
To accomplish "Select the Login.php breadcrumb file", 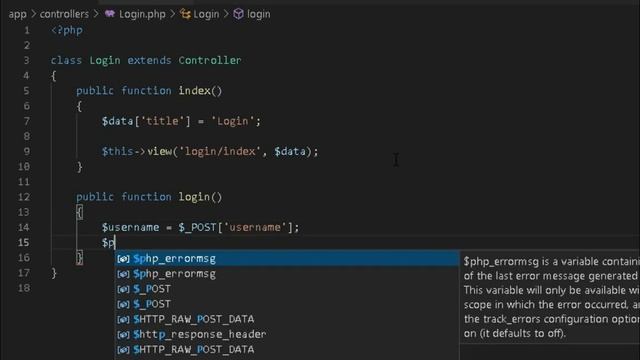I will (x=142, y=14).
